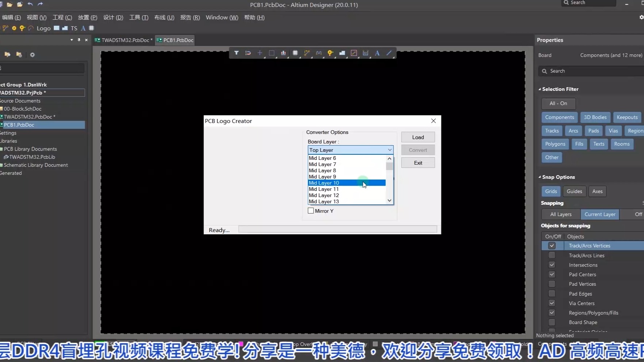The height and width of the screenshot is (362, 644).
Task: Click the first folder icon in the Projects panel toolbar
Action: 7,55
